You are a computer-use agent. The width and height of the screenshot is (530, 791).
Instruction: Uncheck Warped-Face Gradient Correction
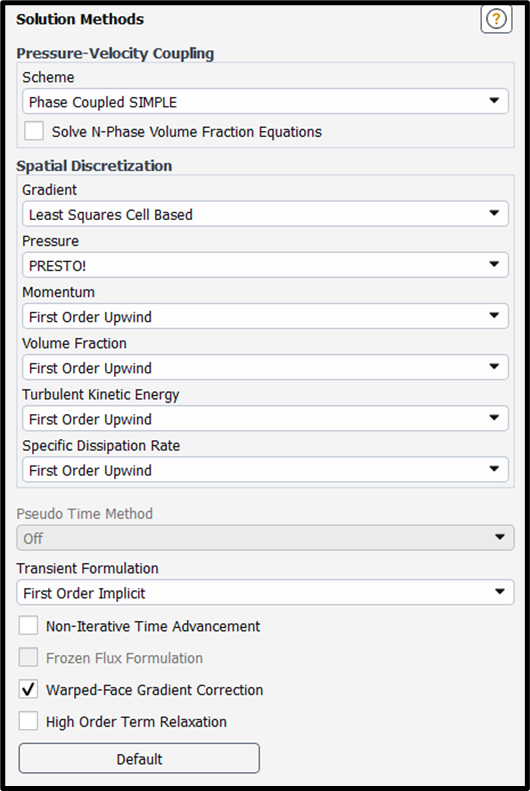tap(28, 689)
